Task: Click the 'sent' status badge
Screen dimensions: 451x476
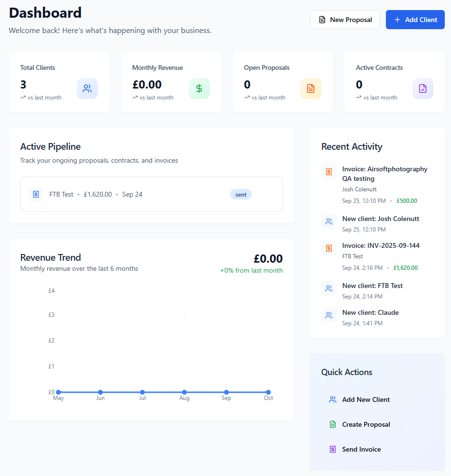Action: tap(241, 195)
